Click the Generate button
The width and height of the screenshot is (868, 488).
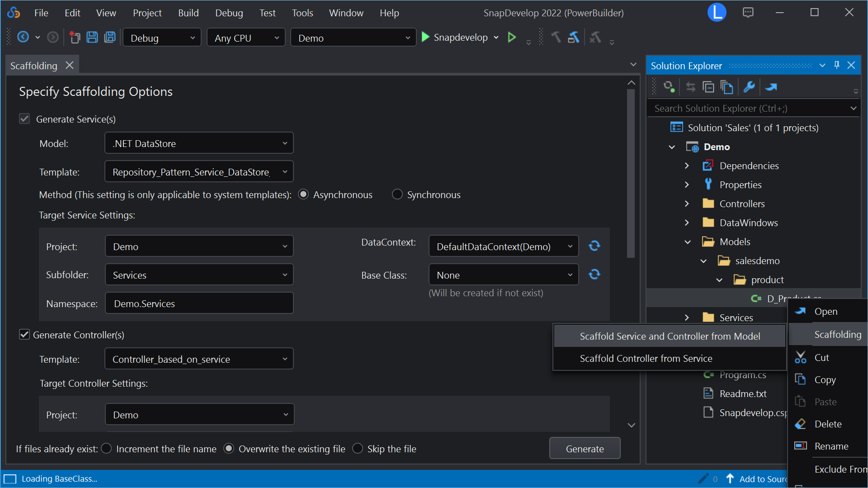pyautogui.click(x=585, y=448)
